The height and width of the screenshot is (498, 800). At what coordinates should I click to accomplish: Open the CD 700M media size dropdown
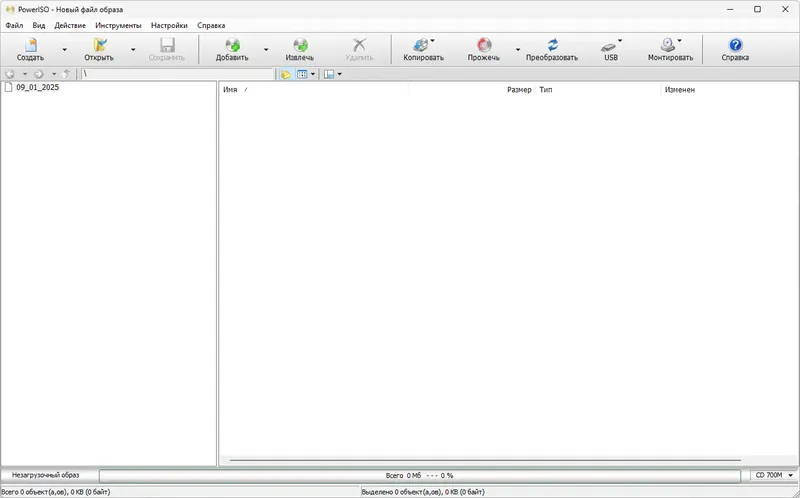tap(772, 475)
